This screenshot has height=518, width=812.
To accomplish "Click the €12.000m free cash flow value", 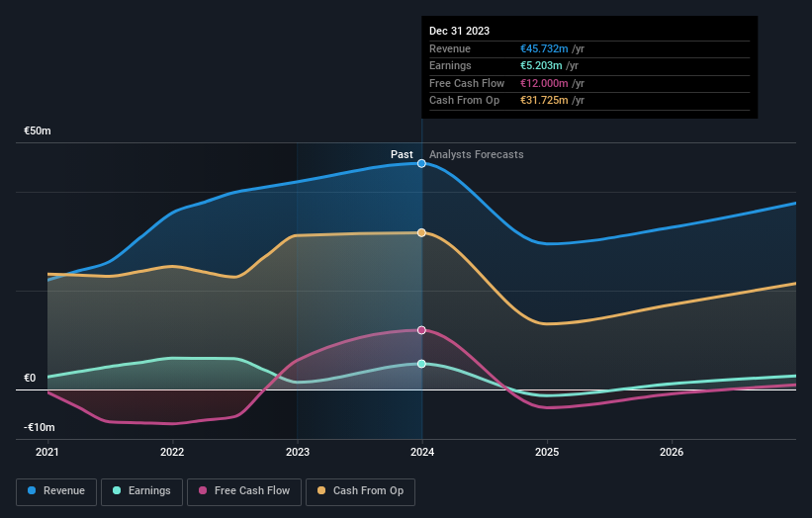I will click(544, 83).
